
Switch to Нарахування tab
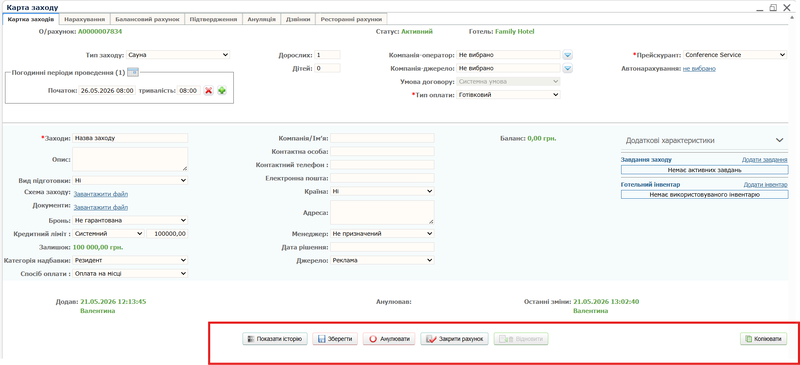(x=85, y=19)
